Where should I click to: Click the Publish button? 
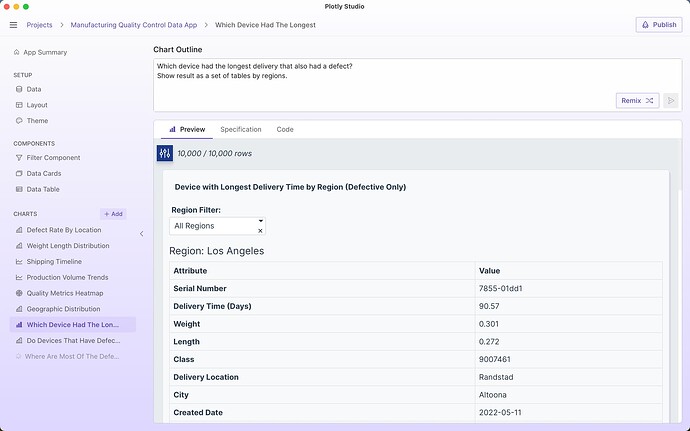point(659,25)
